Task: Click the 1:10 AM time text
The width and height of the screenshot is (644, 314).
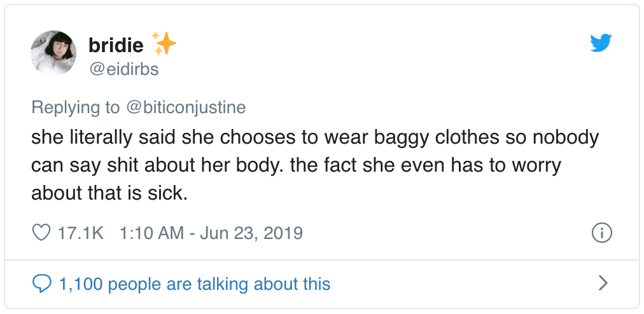Action: click(153, 233)
